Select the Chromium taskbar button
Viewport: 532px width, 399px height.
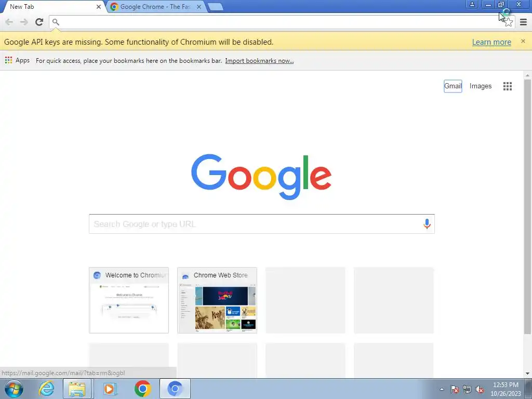coord(175,389)
